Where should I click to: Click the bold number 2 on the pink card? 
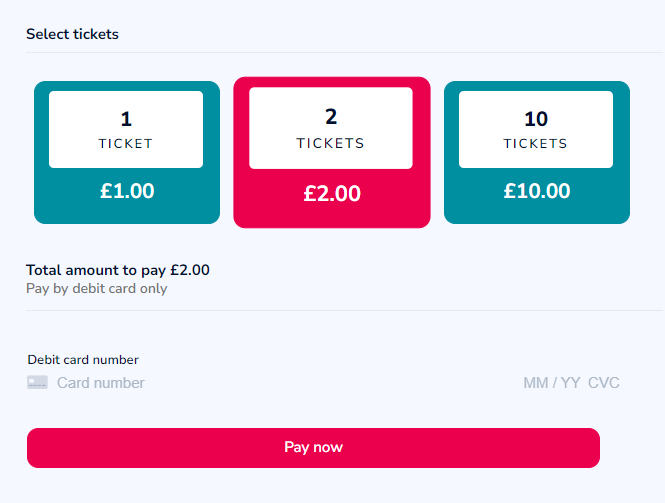(x=331, y=117)
